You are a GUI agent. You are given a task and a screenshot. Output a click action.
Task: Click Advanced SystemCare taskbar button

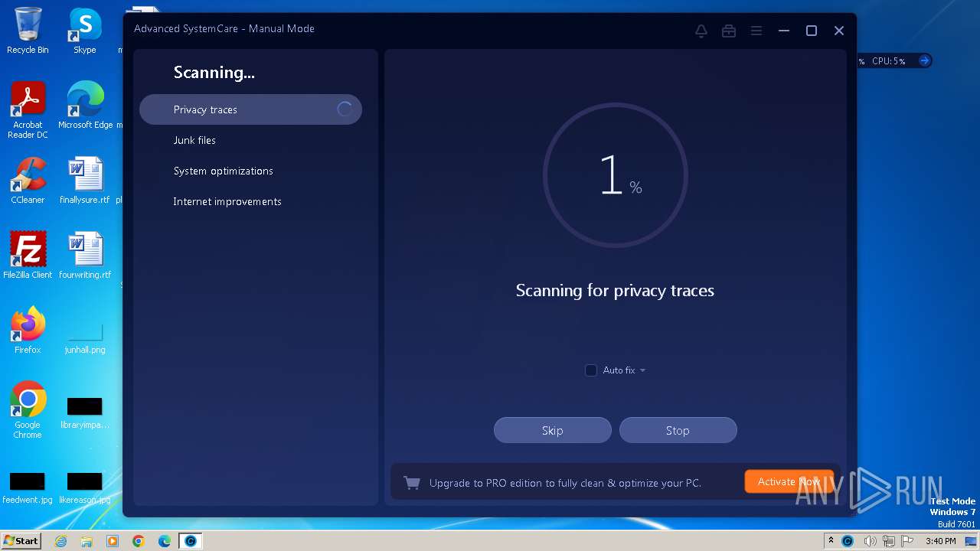click(191, 541)
